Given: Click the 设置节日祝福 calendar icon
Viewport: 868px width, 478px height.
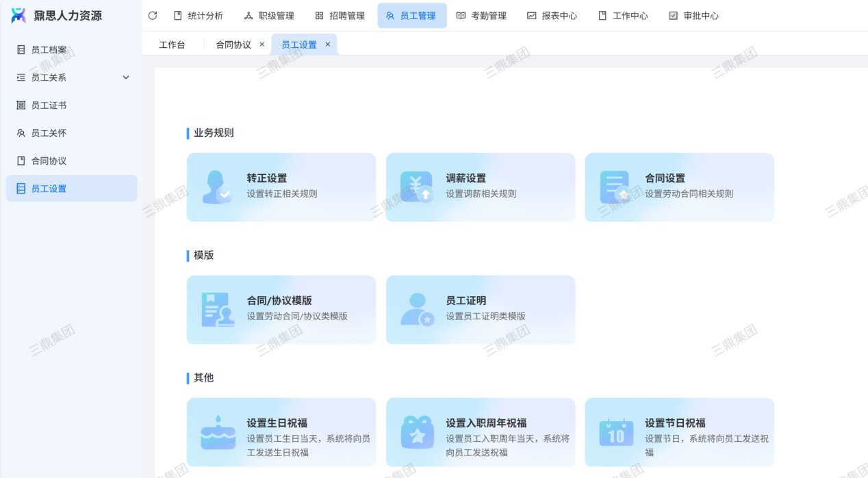Looking at the screenshot, I should (x=615, y=432).
